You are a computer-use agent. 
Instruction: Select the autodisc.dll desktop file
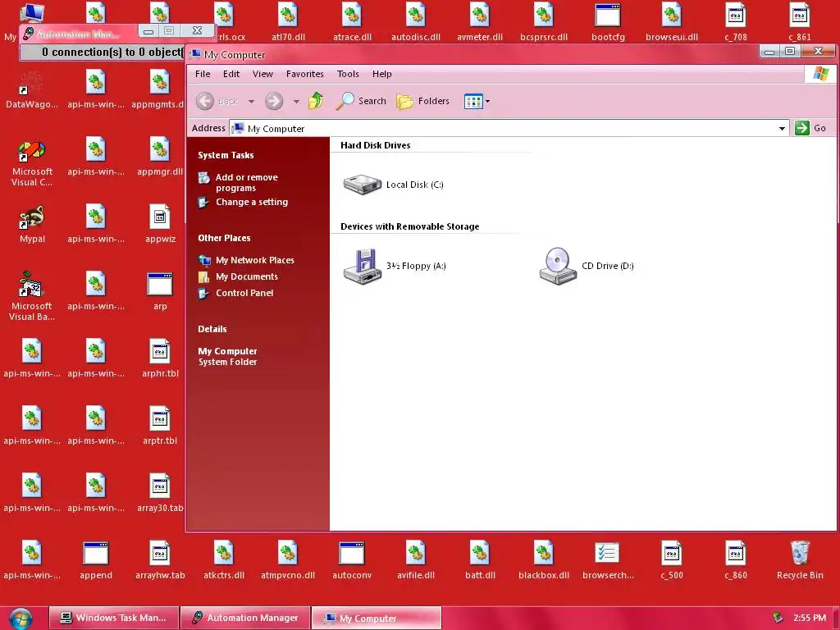(416, 22)
